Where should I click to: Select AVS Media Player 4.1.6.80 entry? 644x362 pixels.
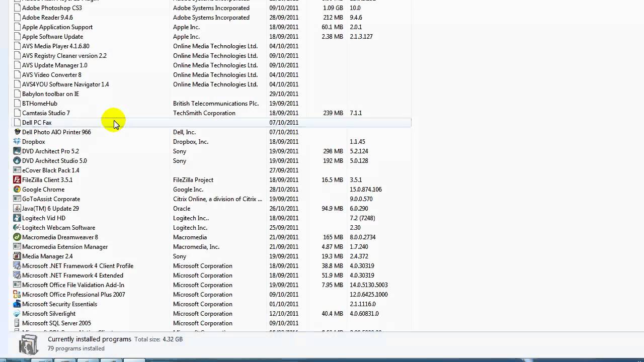pyautogui.click(x=55, y=46)
